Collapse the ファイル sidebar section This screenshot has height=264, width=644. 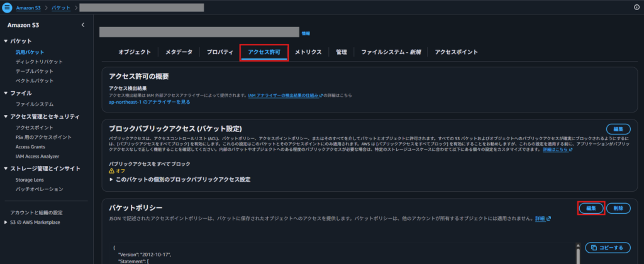[x=6, y=93]
